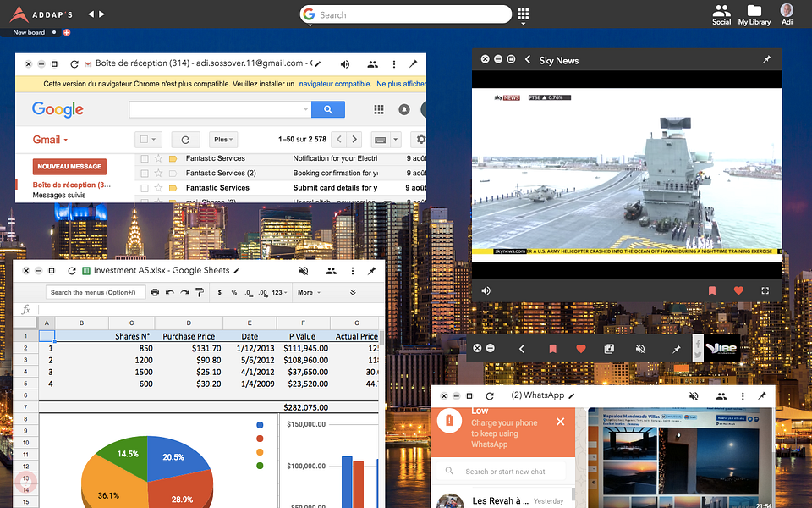This screenshot has width=812, height=508.
Task: Bookmark in the Vibe player bar
Action: click(552, 349)
